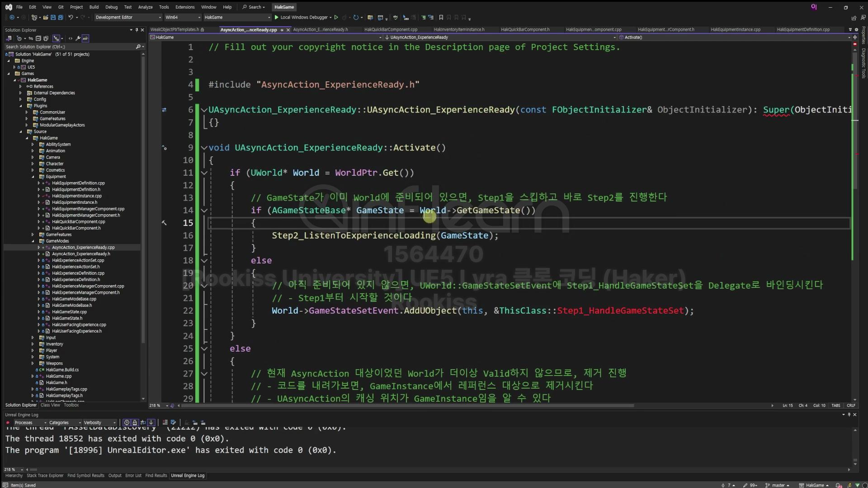
Task: Click the Search Solution Explorer field
Action: pyautogui.click(x=68, y=47)
